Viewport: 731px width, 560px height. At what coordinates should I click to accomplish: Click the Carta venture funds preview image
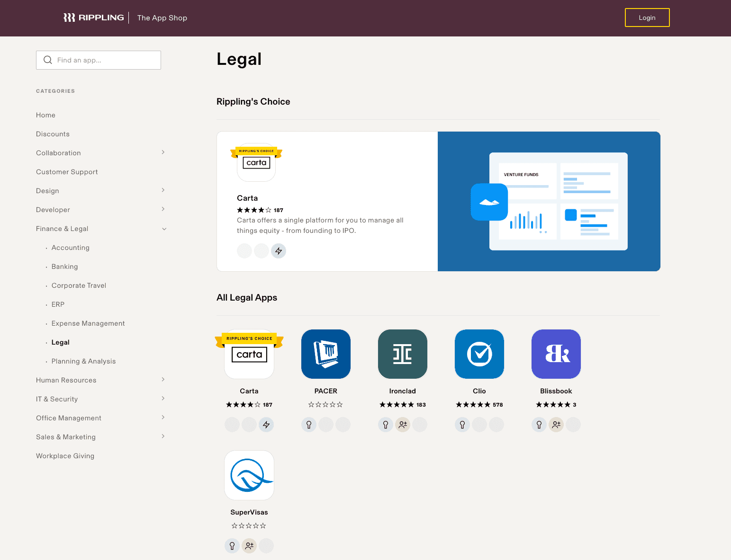click(549, 201)
